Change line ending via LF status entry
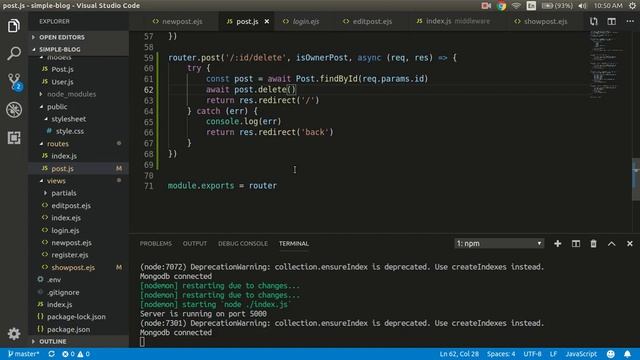 553,354
